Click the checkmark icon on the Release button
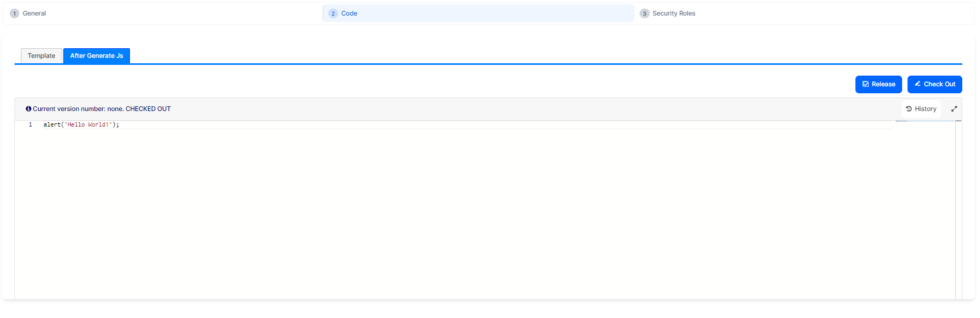The width and height of the screenshot is (980, 318). coord(866,84)
